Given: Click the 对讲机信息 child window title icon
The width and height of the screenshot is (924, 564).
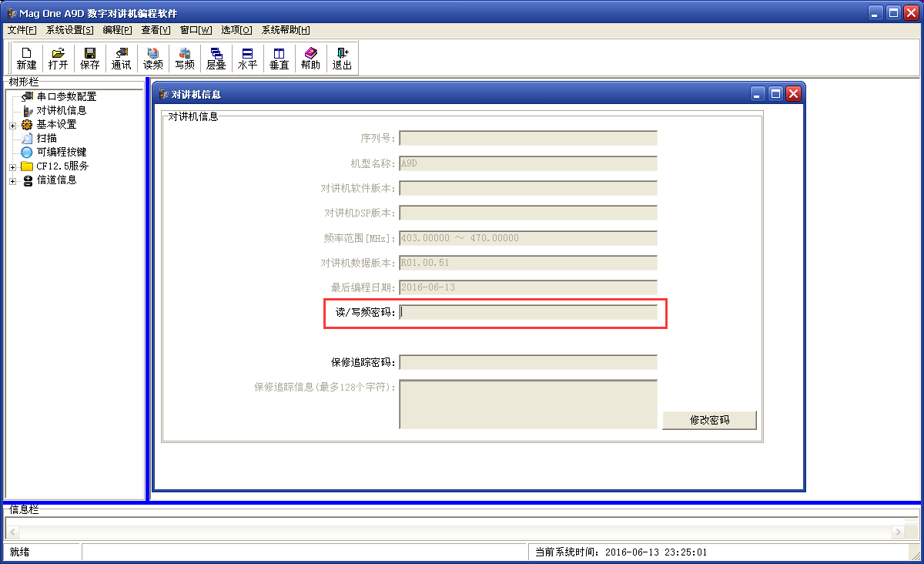Looking at the screenshot, I should click(163, 94).
